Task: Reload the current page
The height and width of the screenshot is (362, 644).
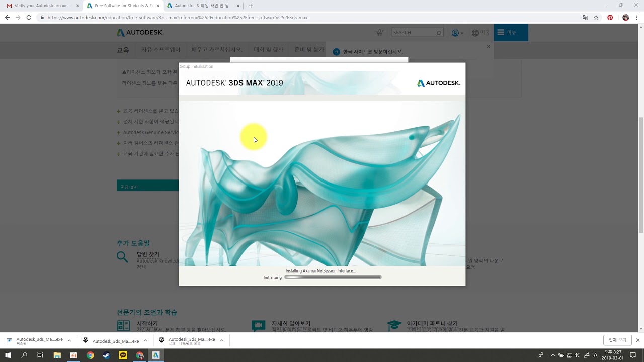Action: [29, 17]
